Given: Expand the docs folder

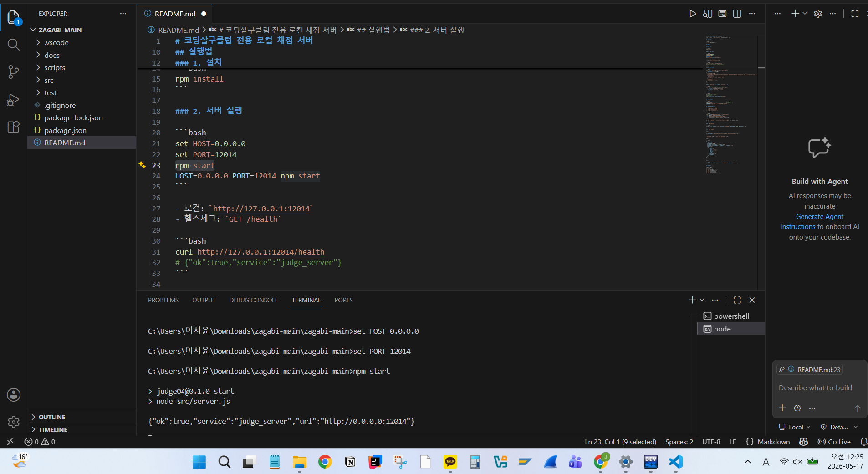Looking at the screenshot, I should point(82,55).
